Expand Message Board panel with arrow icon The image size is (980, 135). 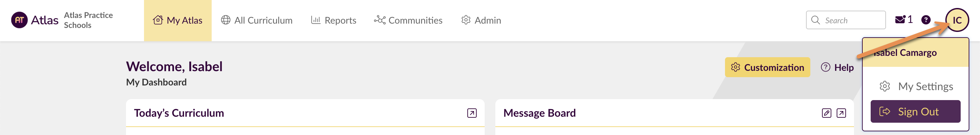[x=841, y=113]
